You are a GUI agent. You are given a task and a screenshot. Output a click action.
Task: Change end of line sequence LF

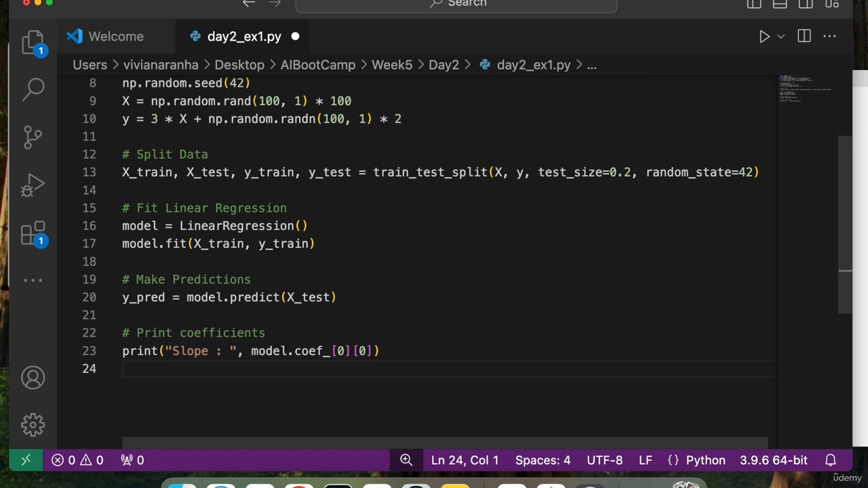[x=645, y=460]
